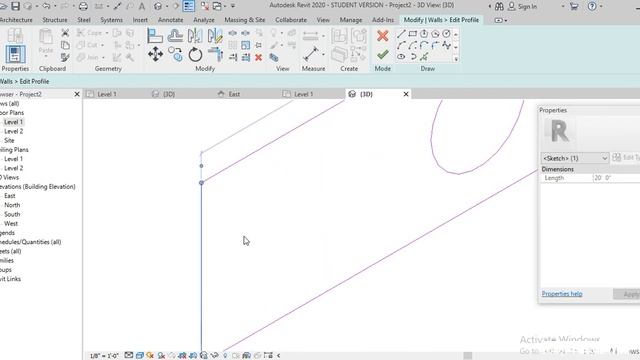Toggle Shadows icon in view control bar
Viewport: 640px width, 360px height.
tap(161, 356)
